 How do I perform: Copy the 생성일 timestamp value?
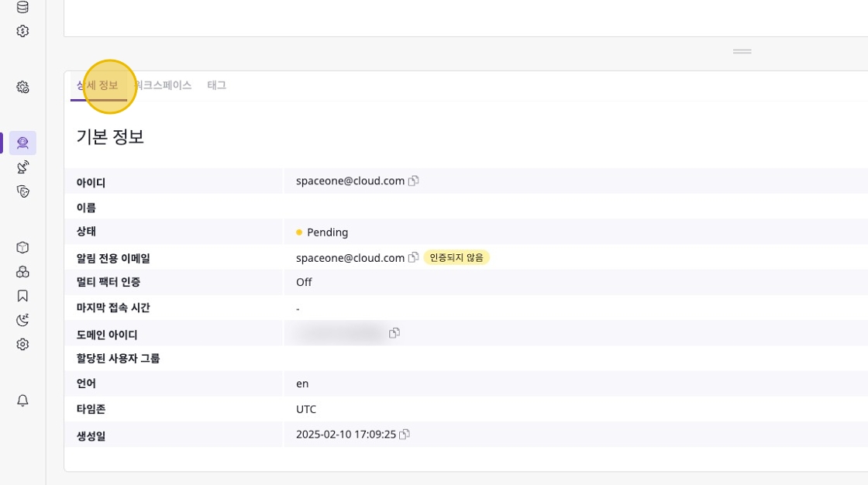click(404, 435)
